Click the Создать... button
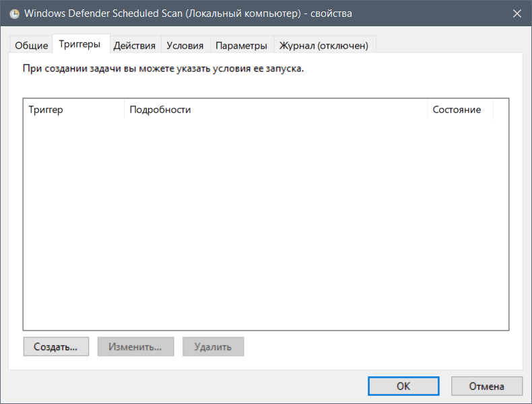Screen dimensions: 532x404 pyautogui.click(x=56, y=346)
